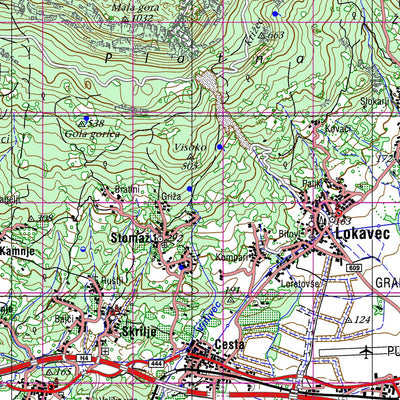Click the Bratini hamlet label
The height and width of the screenshot is (400, 400).
coord(127,189)
